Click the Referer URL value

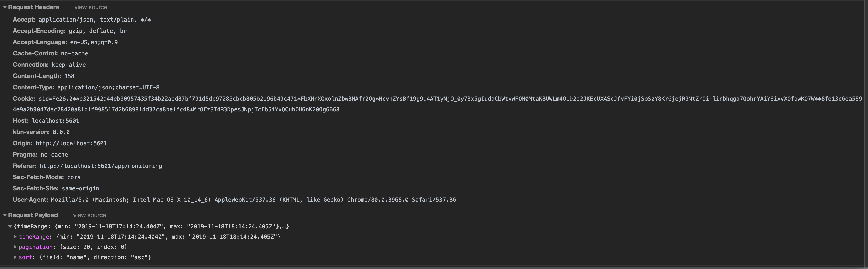tap(101, 166)
